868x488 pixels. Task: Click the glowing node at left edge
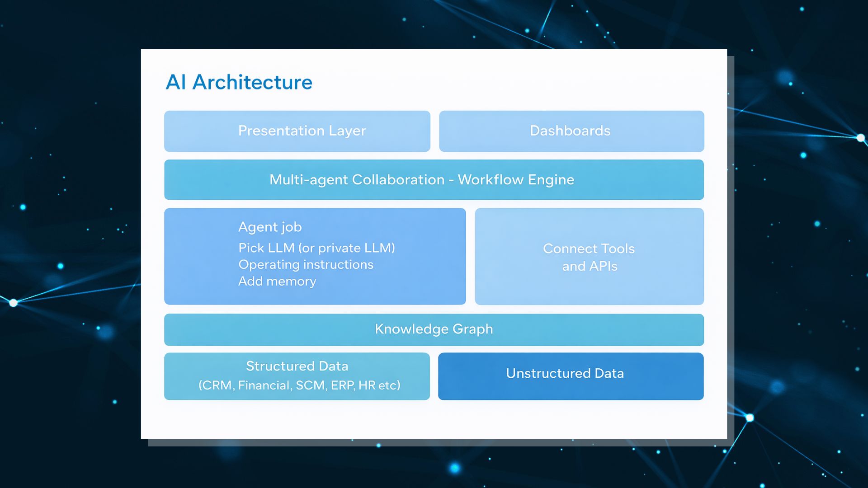click(x=14, y=303)
